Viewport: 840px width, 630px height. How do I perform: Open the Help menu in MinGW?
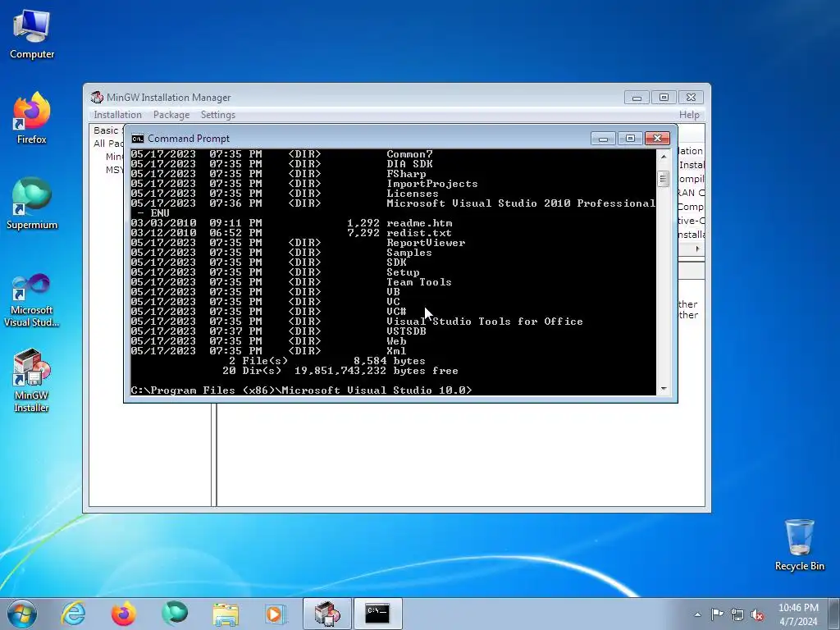[x=689, y=115]
